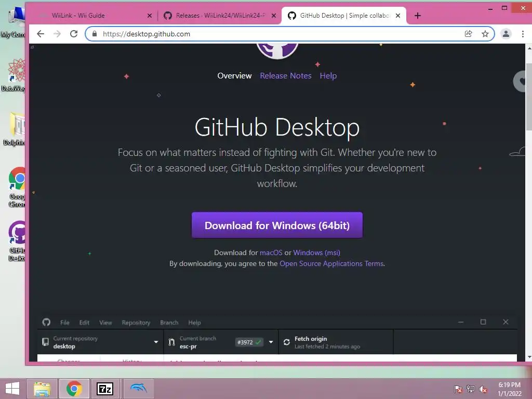View site info via the padlock icon

[x=95, y=34]
